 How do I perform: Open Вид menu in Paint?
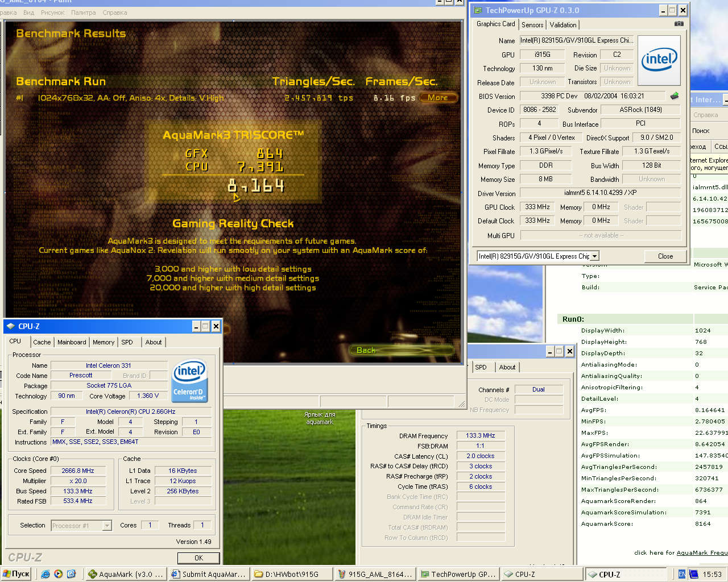tap(28, 13)
